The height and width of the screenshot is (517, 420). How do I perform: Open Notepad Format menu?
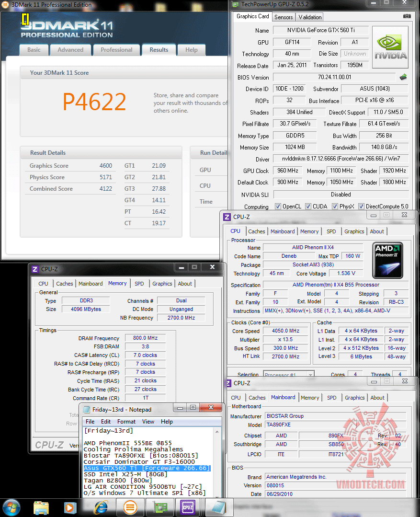point(126,422)
